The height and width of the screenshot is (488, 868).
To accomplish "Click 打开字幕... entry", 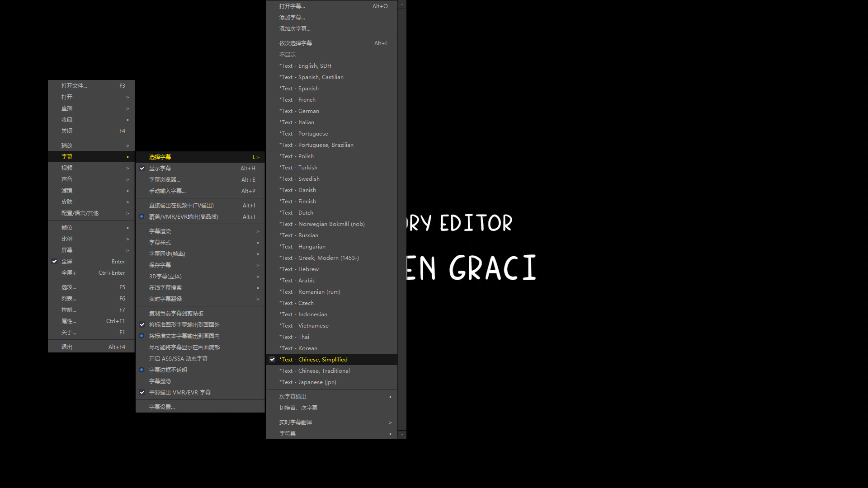I will coord(331,6).
